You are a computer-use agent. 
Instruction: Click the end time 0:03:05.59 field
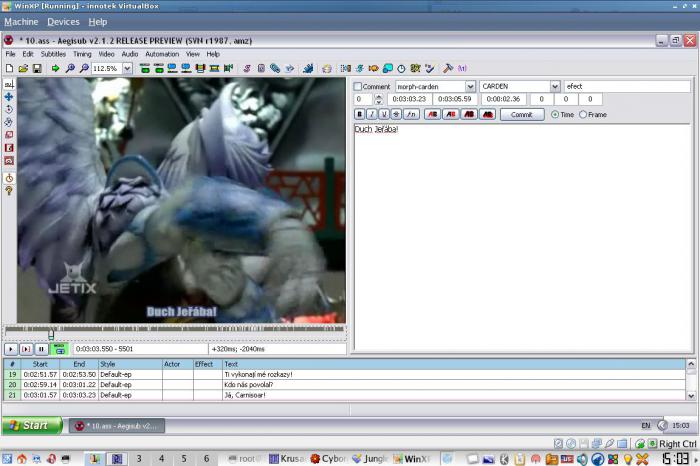tap(455, 99)
